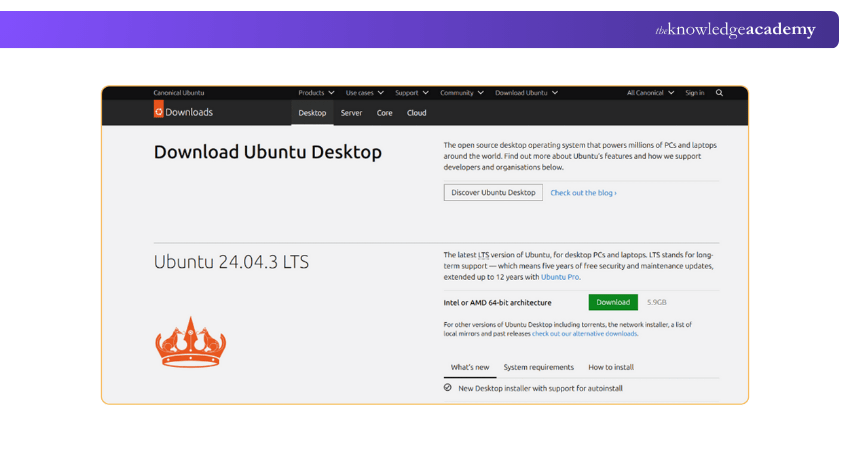Open the Use cases dropdown

(x=365, y=93)
